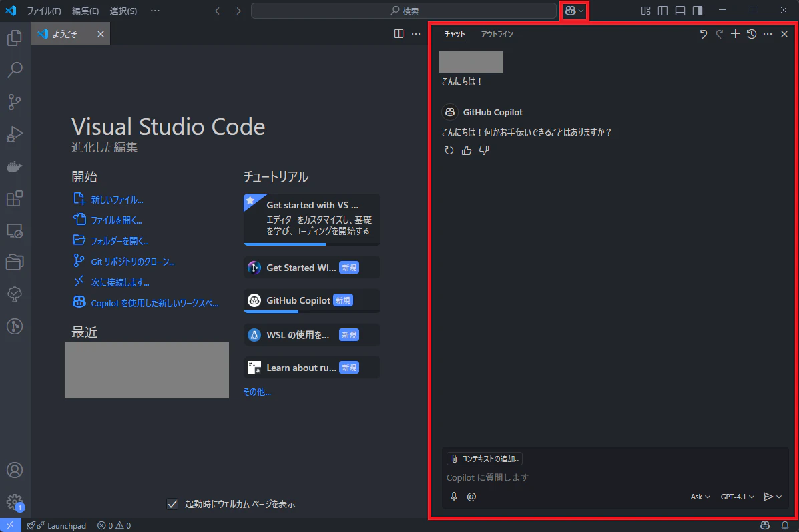Open the Explorer view in activity bar

pyautogui.click(x=15, y=37)
